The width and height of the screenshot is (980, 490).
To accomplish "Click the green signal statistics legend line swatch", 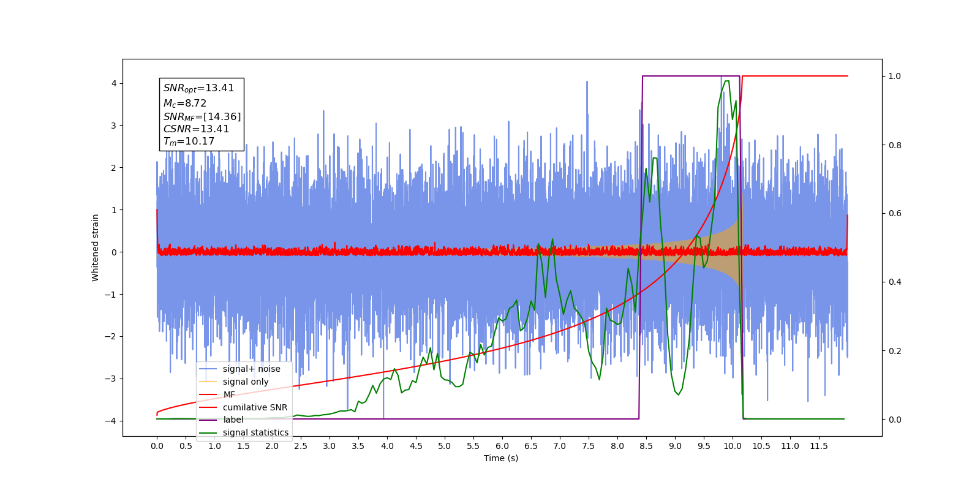I will [x=208, y=432].
